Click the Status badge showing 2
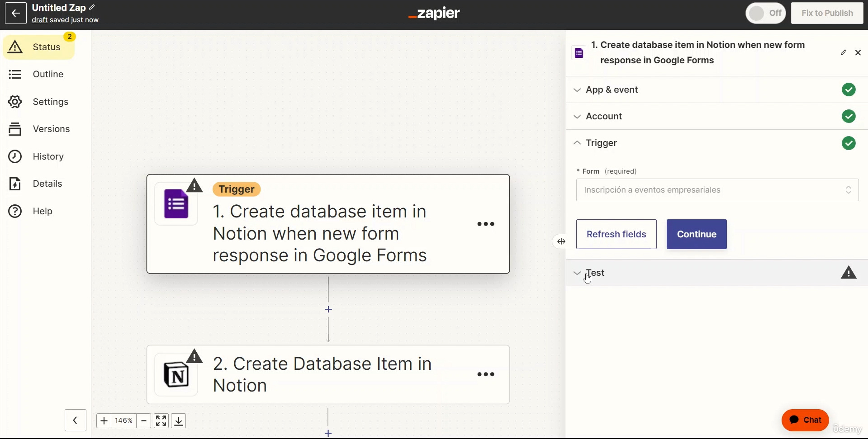 click(70, 37)
